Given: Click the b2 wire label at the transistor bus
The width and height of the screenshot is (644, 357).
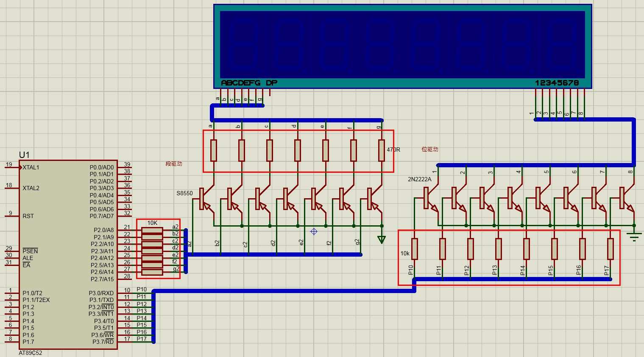Looking at the screenshot, I should [217, 244].
